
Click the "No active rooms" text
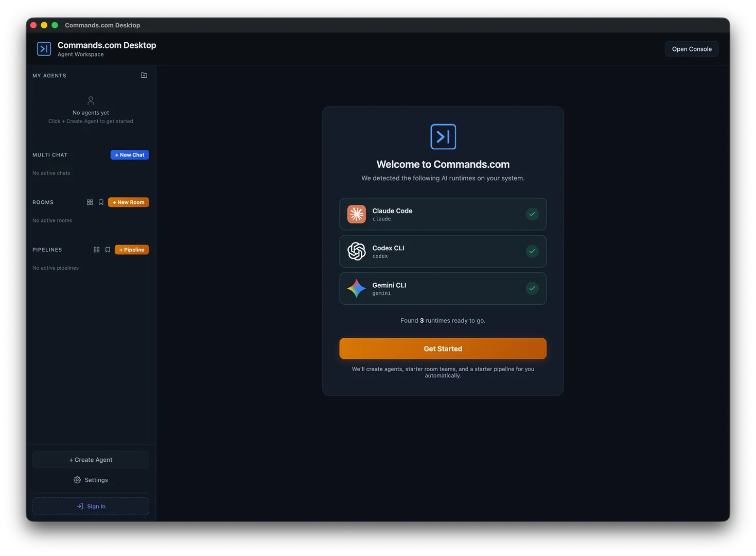[52, 220]
